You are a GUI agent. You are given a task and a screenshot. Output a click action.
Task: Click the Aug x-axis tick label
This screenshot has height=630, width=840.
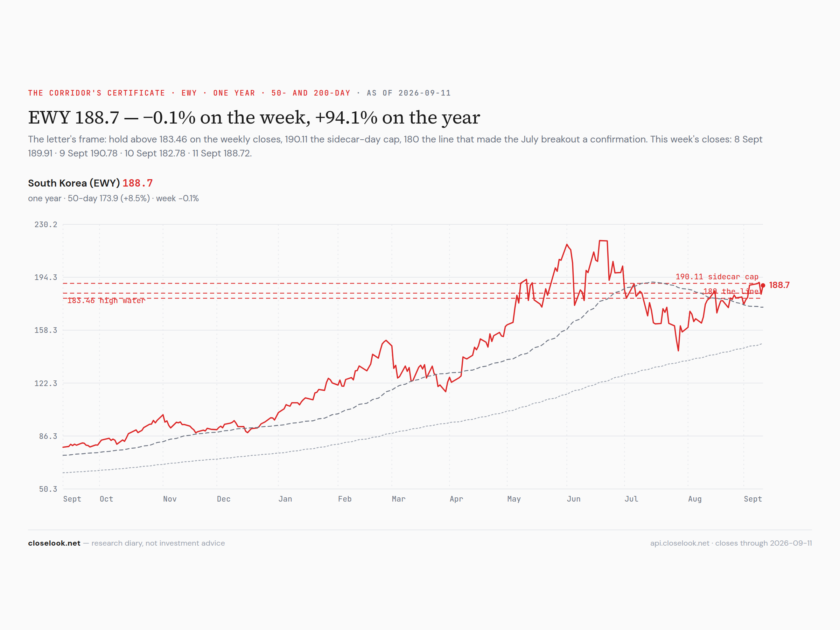(695, 499)
